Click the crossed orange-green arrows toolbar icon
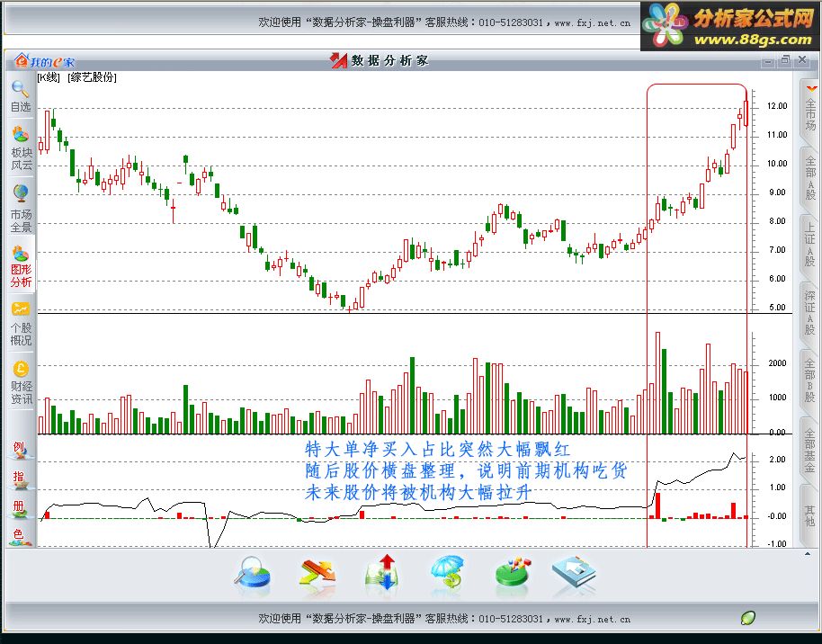This screenshot has width=822, height=644. point(317,573)
